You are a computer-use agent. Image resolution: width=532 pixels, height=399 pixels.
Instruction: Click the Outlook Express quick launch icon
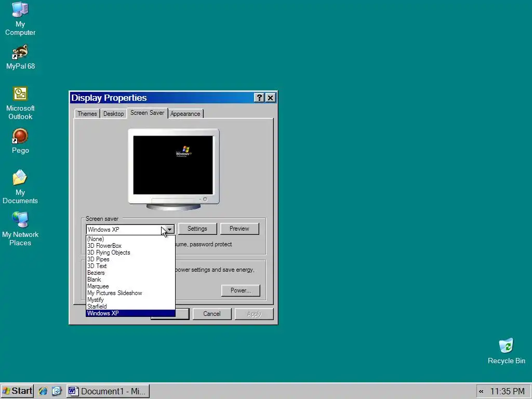[x=57, y=391]
